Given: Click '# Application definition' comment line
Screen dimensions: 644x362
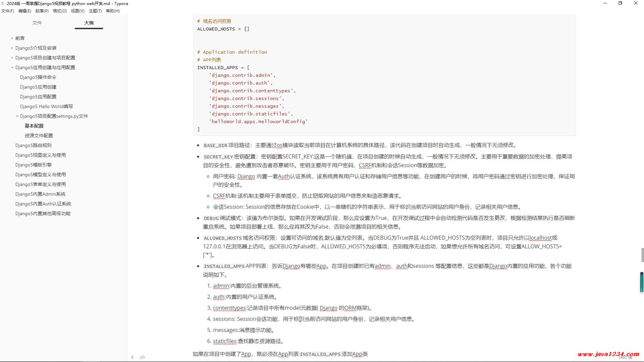Looking at the screenshot, I should click(x=232, y=52).
